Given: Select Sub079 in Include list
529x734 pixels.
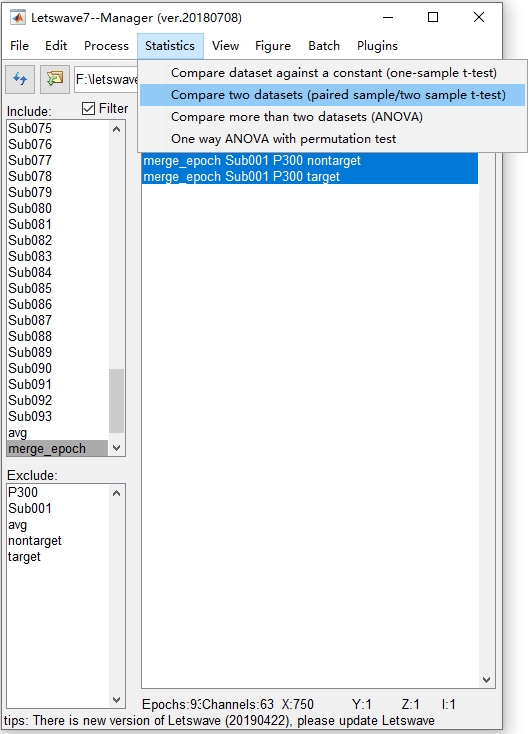Looking at the screenshot, I should [58, 192].
